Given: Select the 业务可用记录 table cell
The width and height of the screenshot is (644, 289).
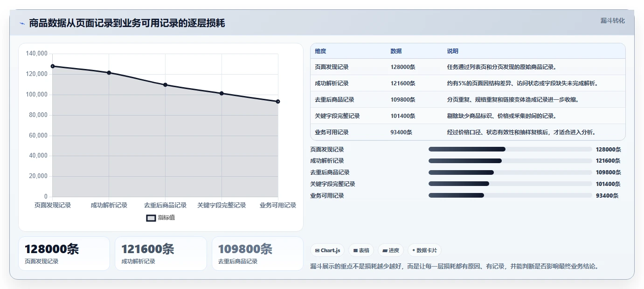Looking at the screenshot, I should point(332,132).
